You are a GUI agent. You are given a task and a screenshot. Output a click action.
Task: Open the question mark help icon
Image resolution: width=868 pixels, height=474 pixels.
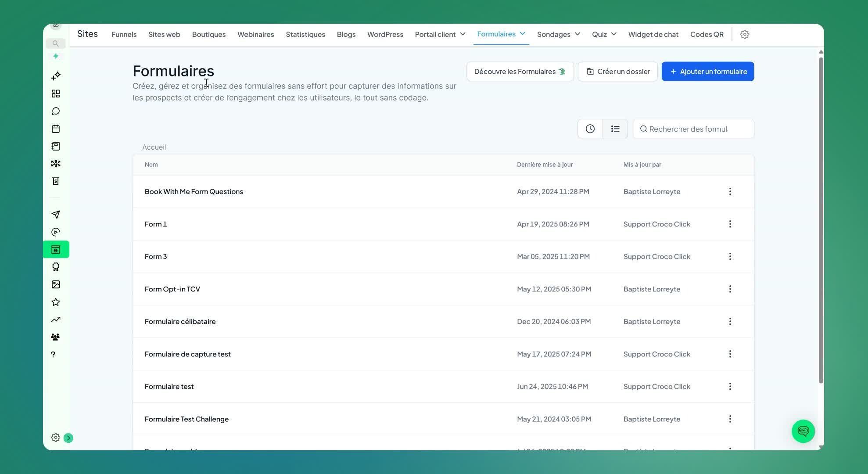pyautogui.click(x=53, y=355)
